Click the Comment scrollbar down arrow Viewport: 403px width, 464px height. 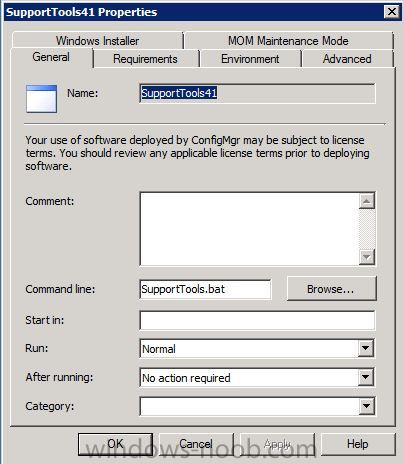point(367,257)
